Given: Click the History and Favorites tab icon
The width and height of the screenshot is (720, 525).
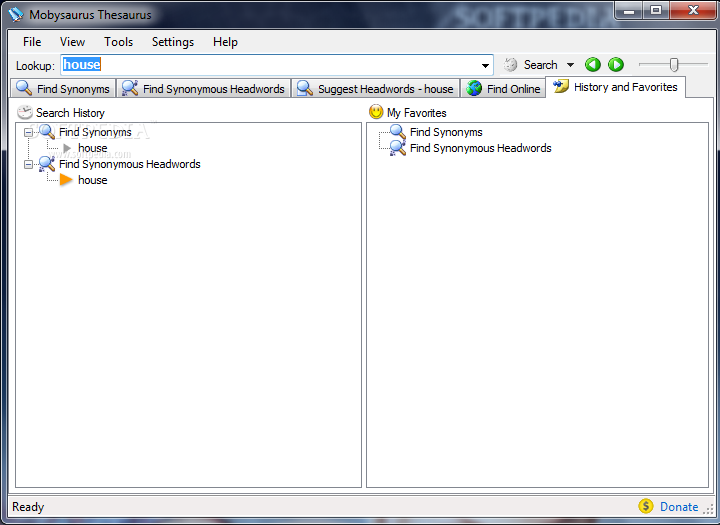Looking at the screenshot, I should tap(561, 86).
